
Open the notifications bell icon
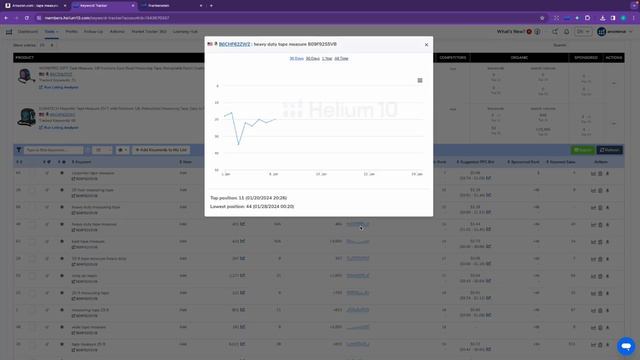click(x=567, y=32)
